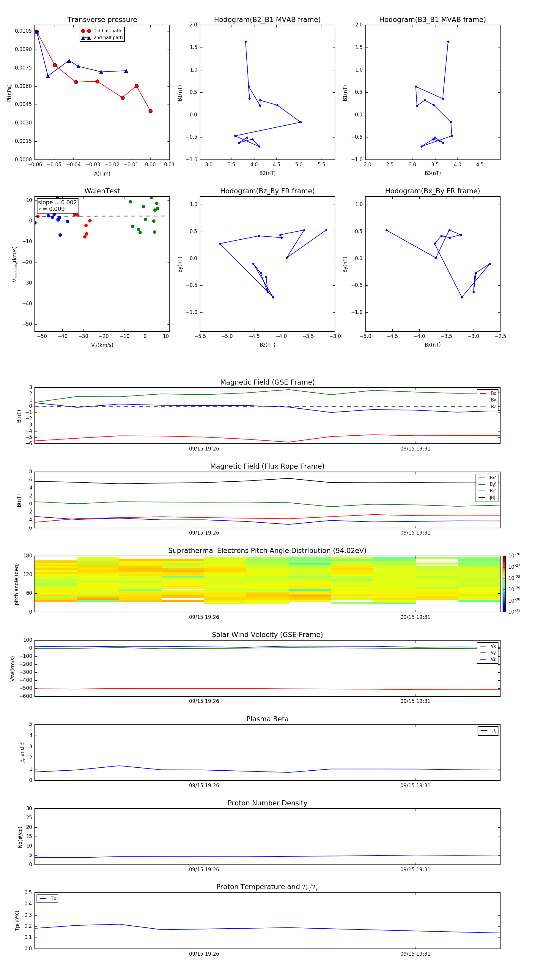
Task: Click the "Magnetic Field (Flux Rope Frame)" title
Action: pos(267,467)
